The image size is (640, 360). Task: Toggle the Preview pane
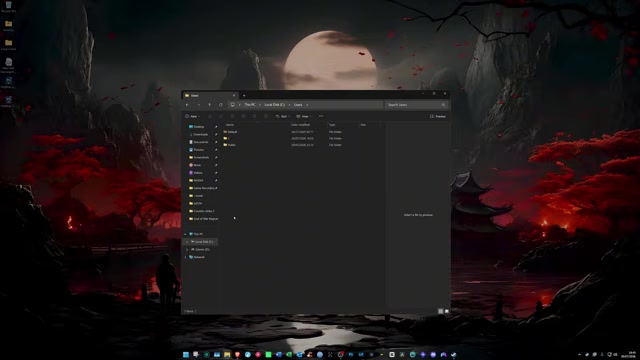[438, 116]
